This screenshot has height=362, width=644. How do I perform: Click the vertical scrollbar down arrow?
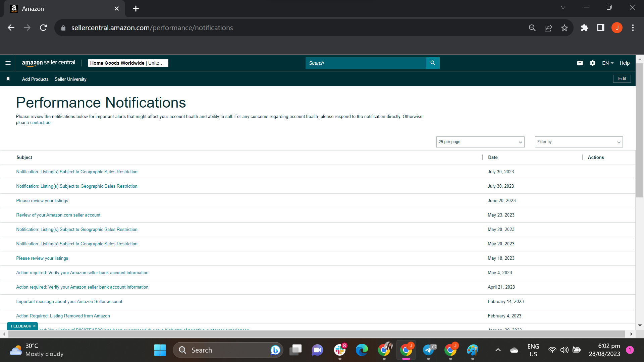[640, 325]
